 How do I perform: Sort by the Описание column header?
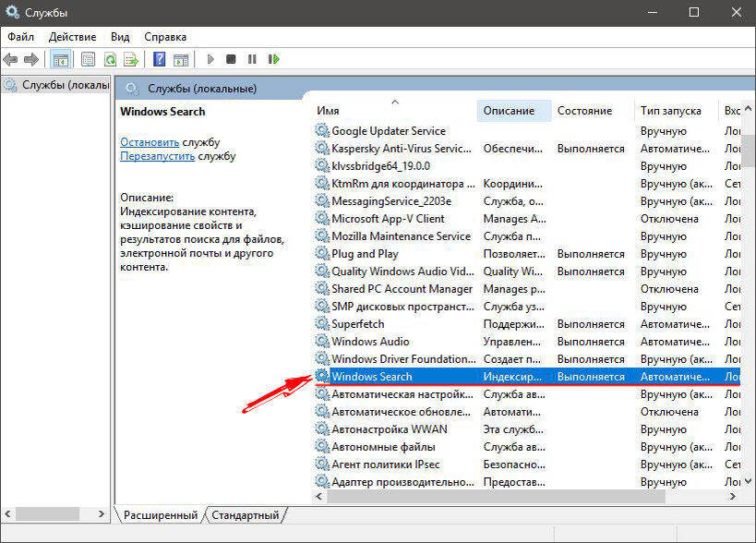(x=513, y=111)
